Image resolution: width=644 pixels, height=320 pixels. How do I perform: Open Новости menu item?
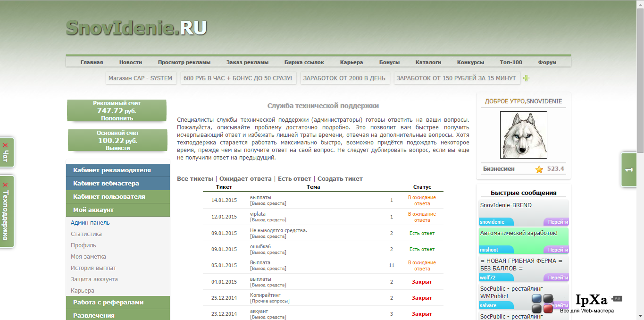pyautogui.click(x=131, y=62)
